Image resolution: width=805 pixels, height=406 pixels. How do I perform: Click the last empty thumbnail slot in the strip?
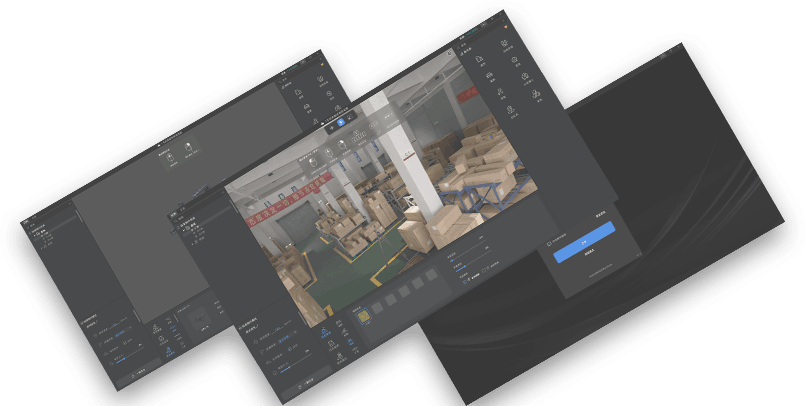[431, 274]
